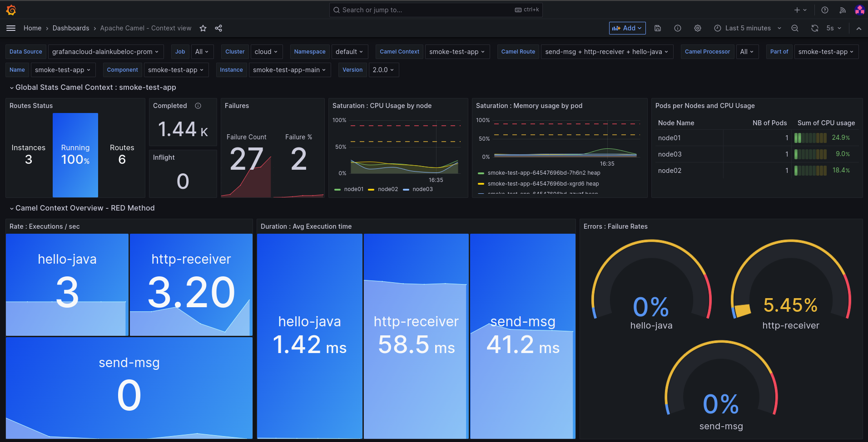The width and height of the screenshot is (868, 442).
Task: Show info for Completed panel
Action: [x=198, y=106]
